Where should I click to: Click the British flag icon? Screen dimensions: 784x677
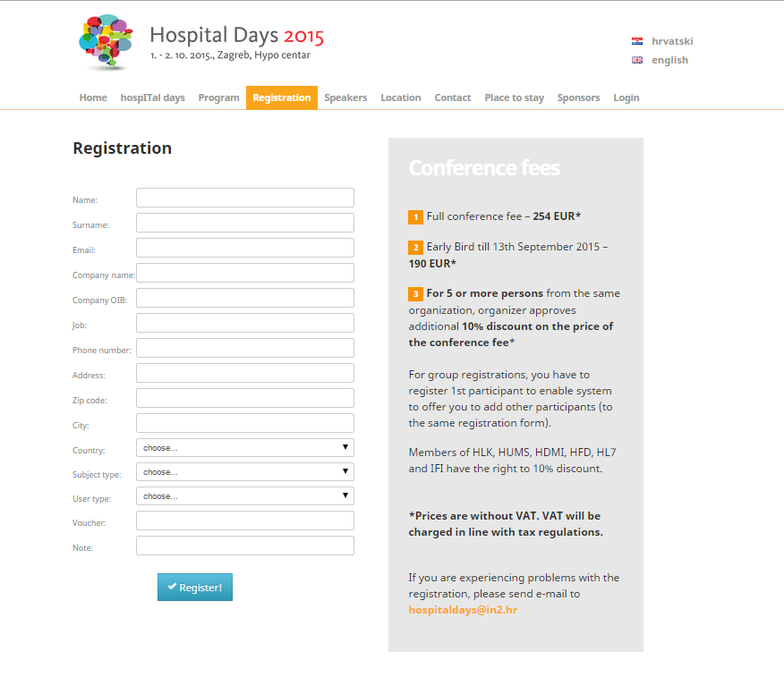click(x=637, y=60)
